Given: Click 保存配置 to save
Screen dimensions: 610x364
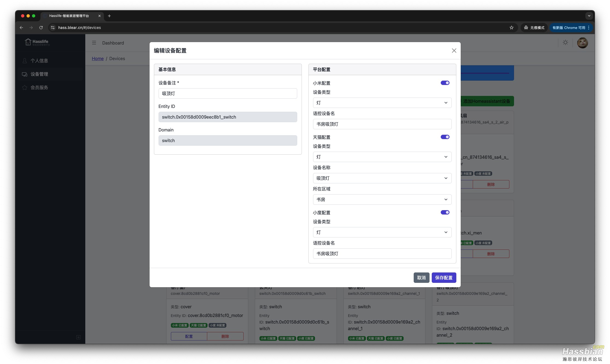Looking at the screenshot, I should (x=444, y=278).
